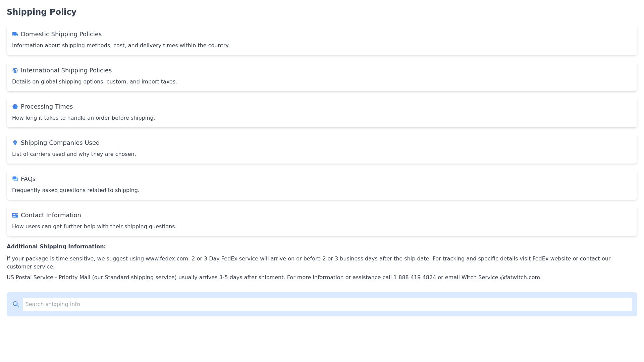Click the location pin icon for carriers
The width and height of the screenshot is (644, 362).
(15, 143)
